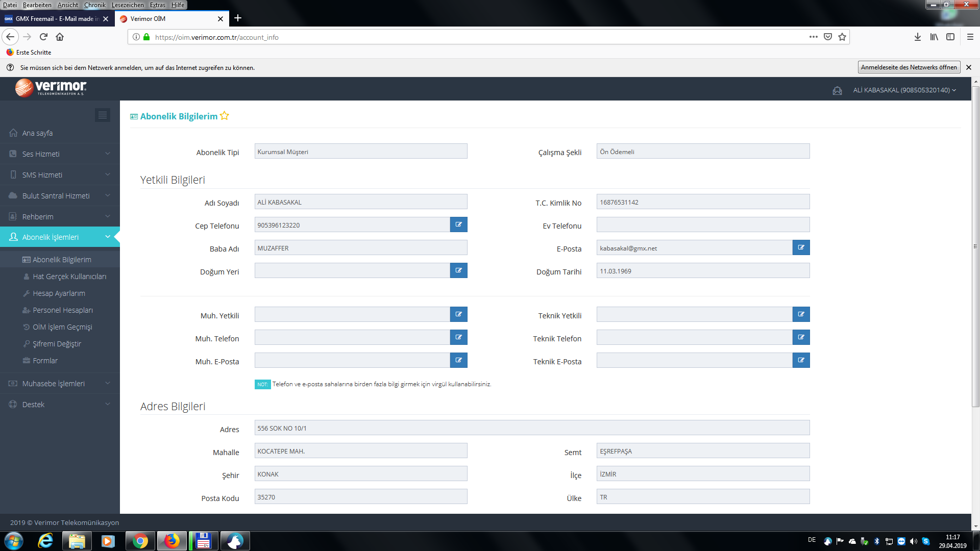Expand Ses Hizmeti menu
The height and width of the screenshot is (551, 980).
point(60,154)
